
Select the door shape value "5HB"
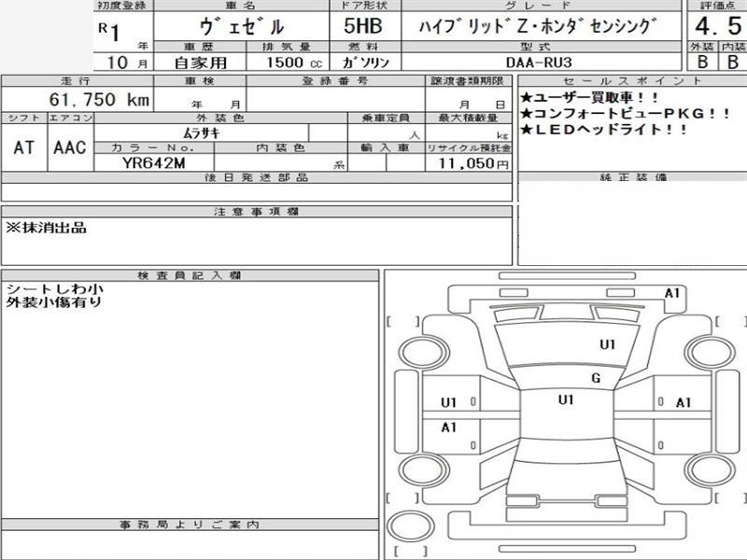click(x=363, y=26)
